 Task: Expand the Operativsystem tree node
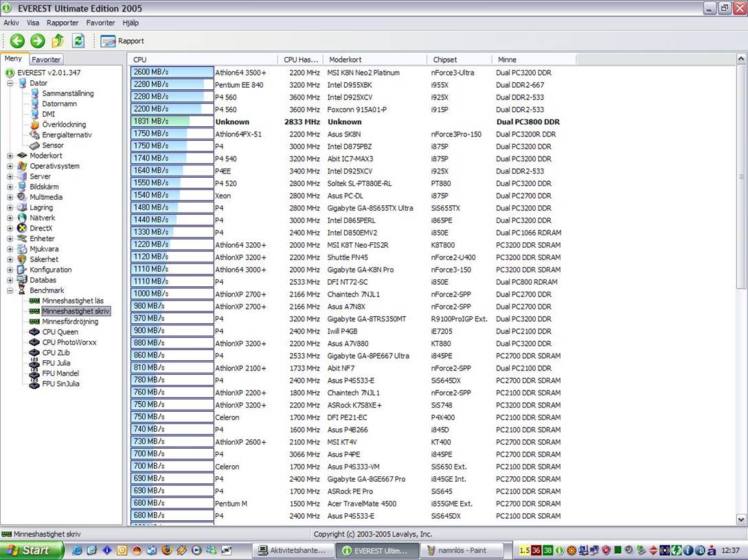click(x=10, y=166)
